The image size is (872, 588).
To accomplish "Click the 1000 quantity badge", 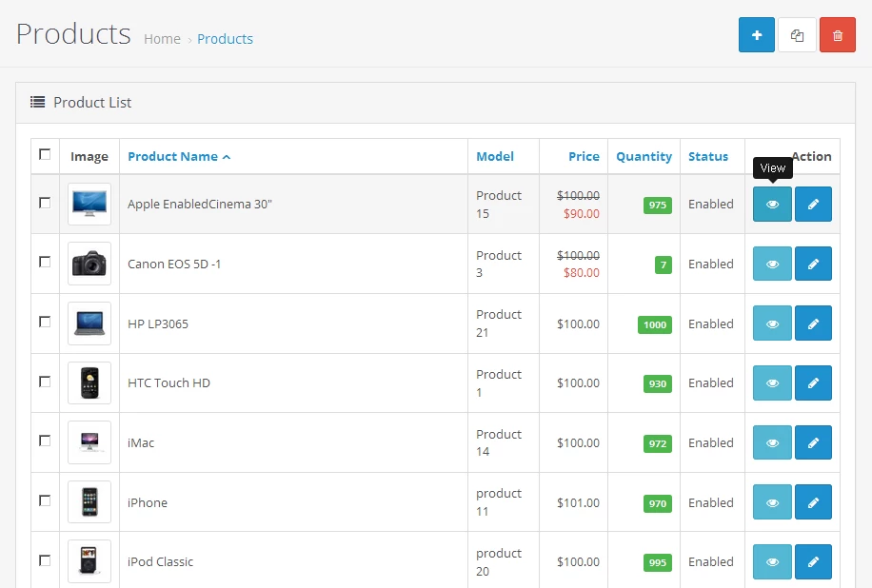I will (655, 324).
